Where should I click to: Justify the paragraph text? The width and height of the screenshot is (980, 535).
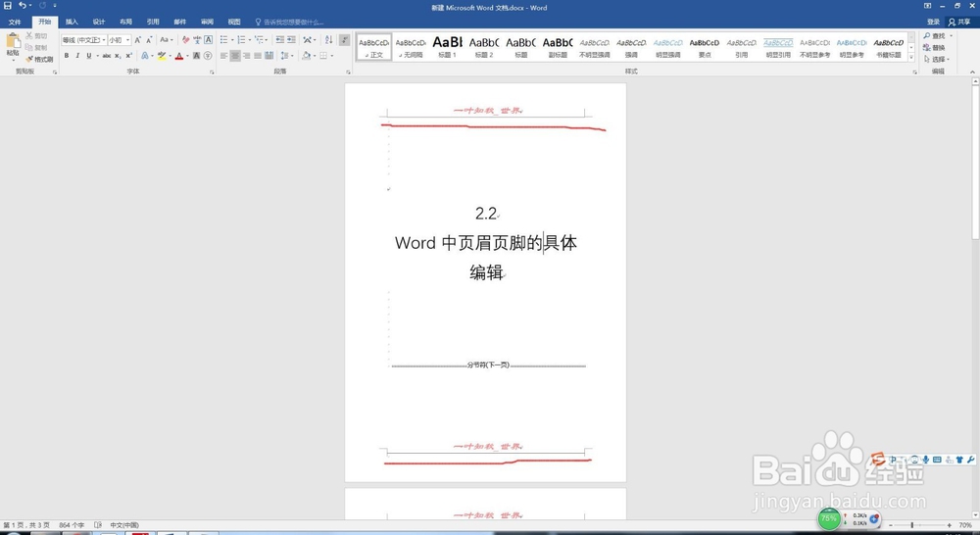point(258,56)
